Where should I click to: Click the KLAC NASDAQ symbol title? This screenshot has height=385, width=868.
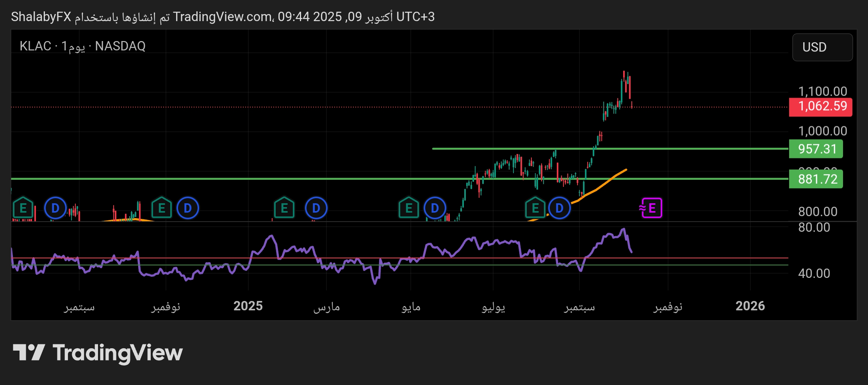(x=82, y=46)
